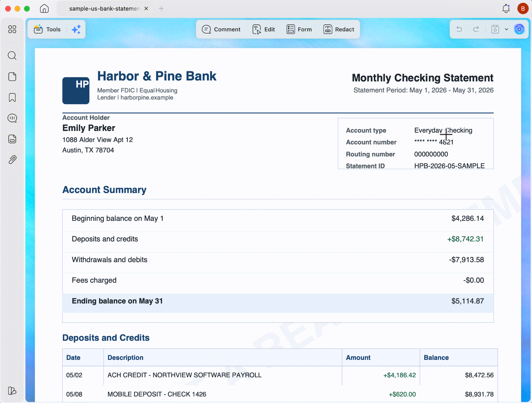Open the Tools menu

coord(47,30)
